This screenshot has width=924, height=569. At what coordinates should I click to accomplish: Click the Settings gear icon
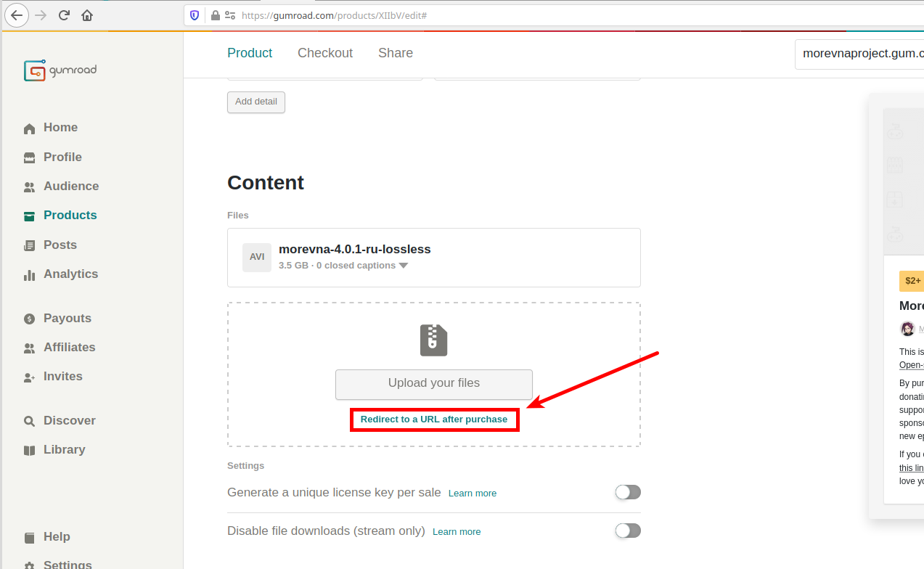pyautogui.click(x=29, y=565)
